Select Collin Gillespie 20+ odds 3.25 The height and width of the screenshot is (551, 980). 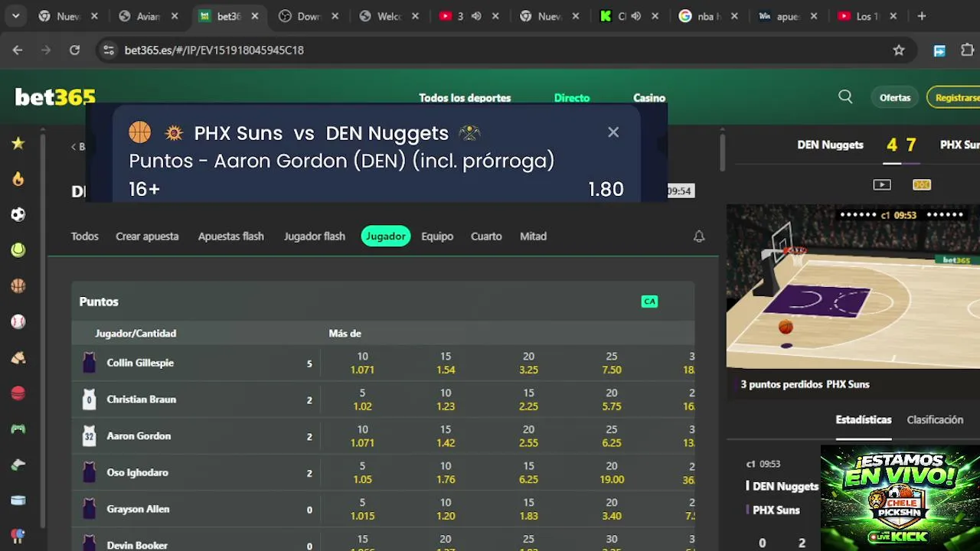click(528, 363)
